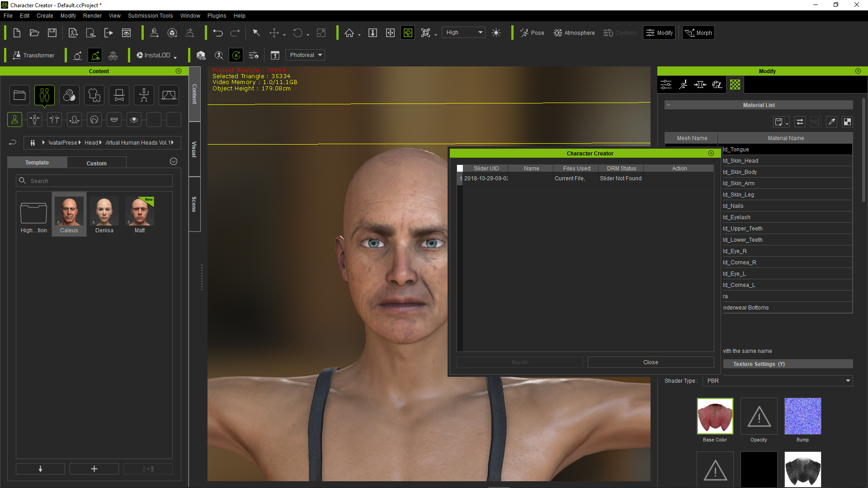This screenshot has width=868, height=488.
Task: Tick the select-all checkbox in dialog
Action: click(x=460, y=168)
